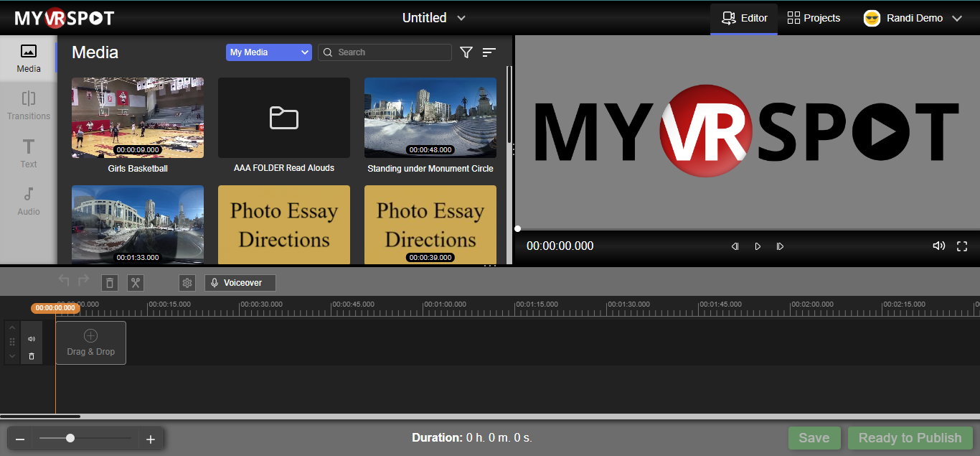Screen dimensions: 980x456
Task: Mute the timeline track audio
Action: pyautogui.click(x=32, y=339)
